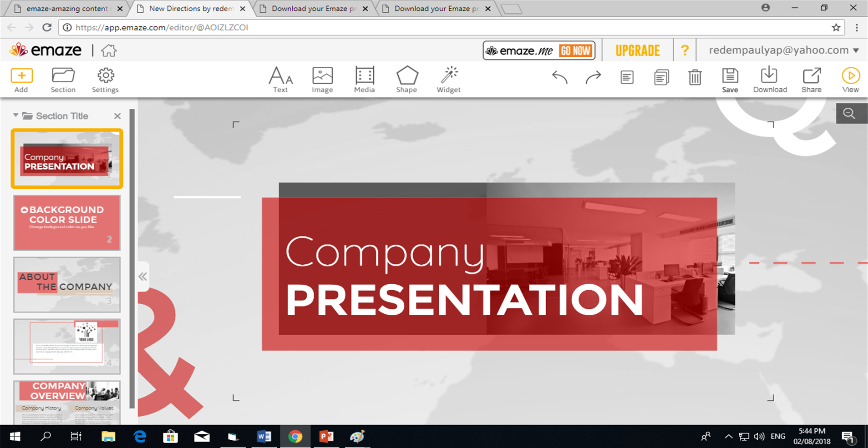Open the account email dropdown
Viewport: 868px width, 448px height.
[784, 50]
